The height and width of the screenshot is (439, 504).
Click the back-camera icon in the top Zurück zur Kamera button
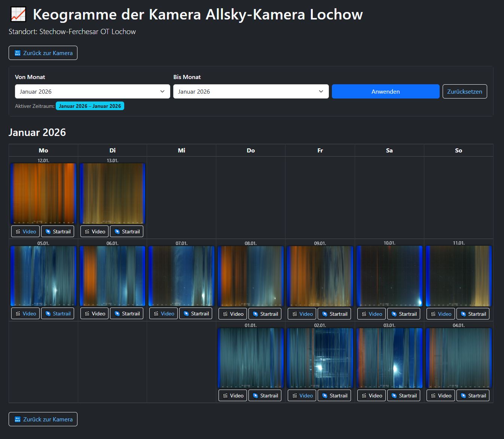(17, 53)
